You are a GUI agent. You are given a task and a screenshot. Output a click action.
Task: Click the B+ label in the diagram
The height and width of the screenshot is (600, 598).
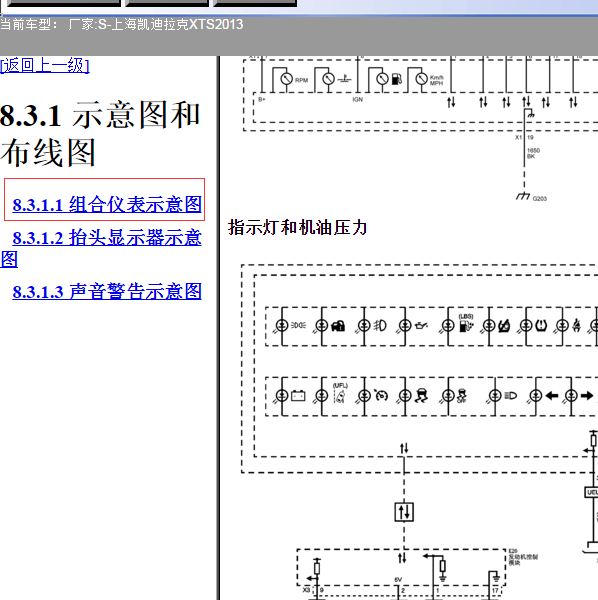(x=262, y=99)
